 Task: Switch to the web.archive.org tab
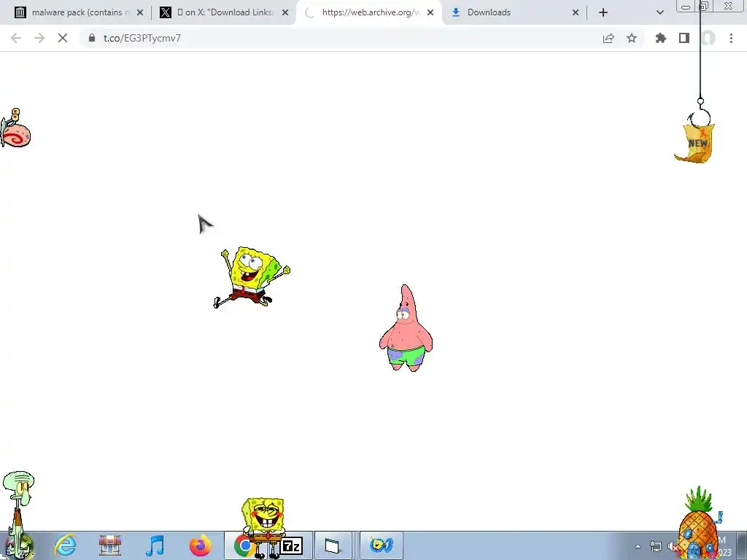369,12
